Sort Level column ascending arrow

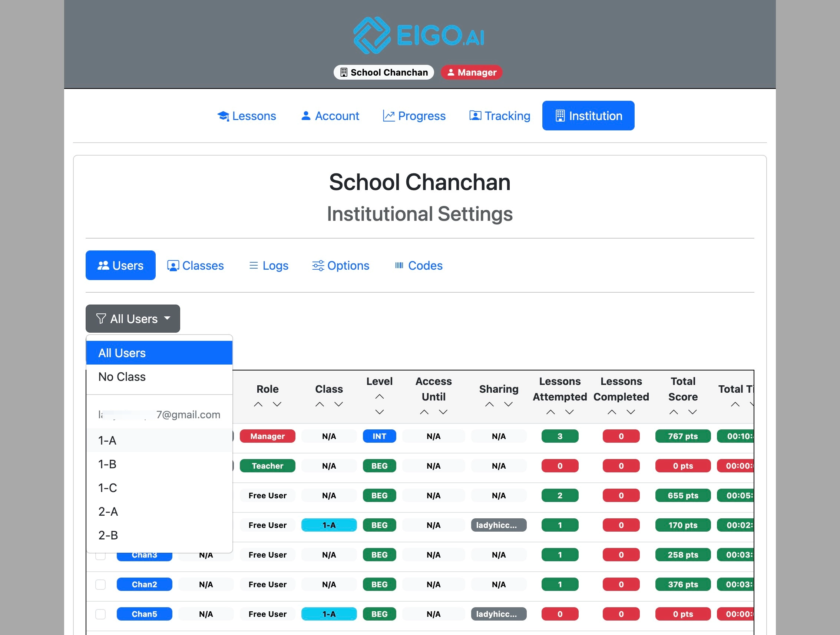click(379, 397)
